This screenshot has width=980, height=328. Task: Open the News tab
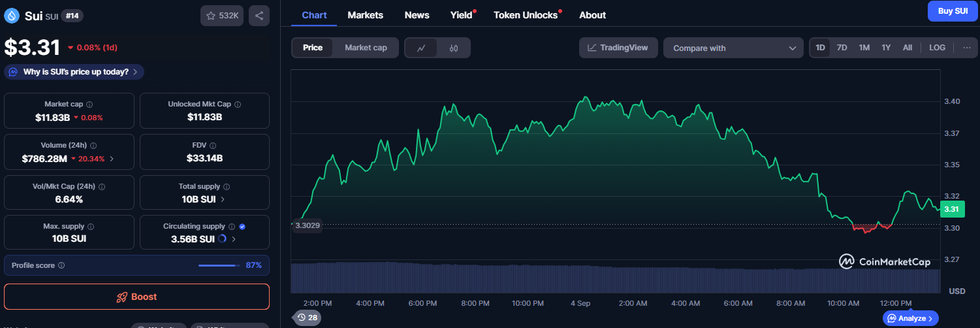coord(417,15)
